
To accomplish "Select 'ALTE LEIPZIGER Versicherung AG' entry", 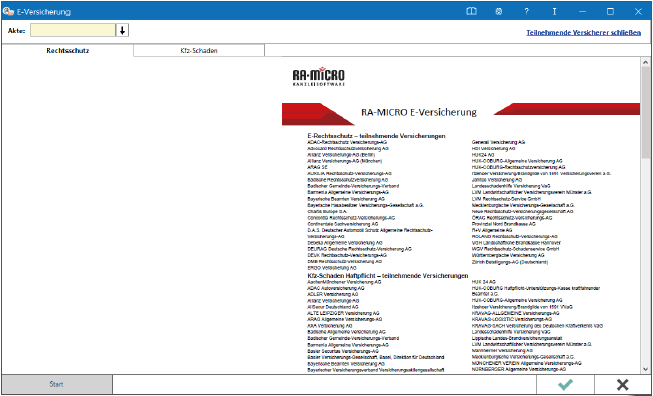I will pos(343,313).
